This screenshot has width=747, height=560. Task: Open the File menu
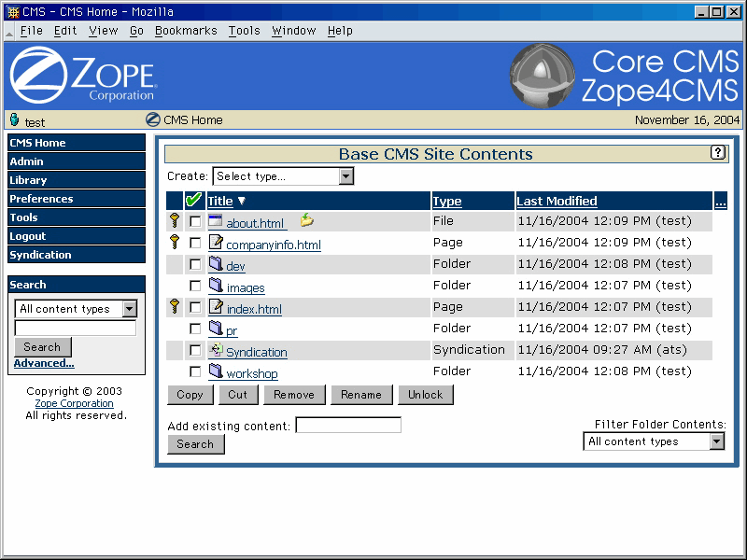click(x=32, y=31)
